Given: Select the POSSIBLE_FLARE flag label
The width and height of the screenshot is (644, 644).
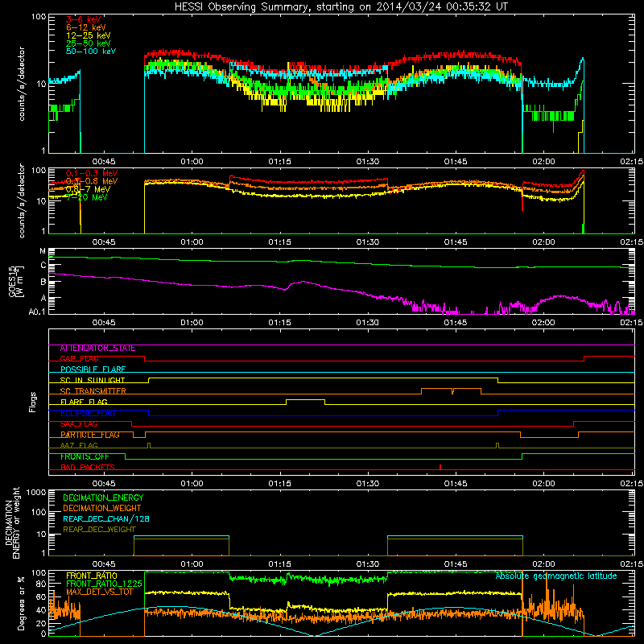Looking at the screenshot, I should pos(93,369).
